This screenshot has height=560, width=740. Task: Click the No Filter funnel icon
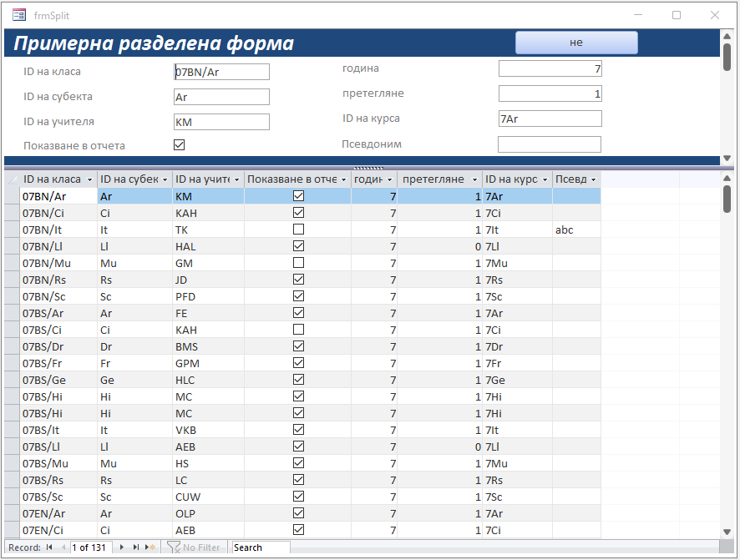(173, 547)
